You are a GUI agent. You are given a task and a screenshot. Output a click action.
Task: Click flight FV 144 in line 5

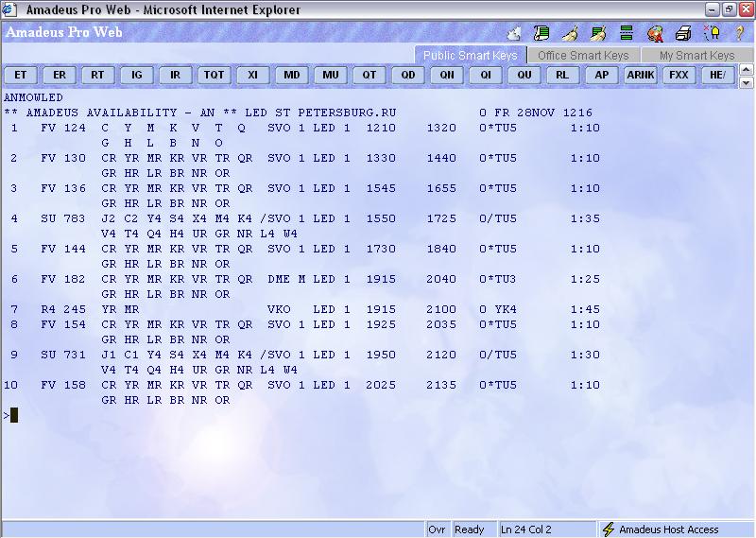pyautogui.click(x=63, y=249)
